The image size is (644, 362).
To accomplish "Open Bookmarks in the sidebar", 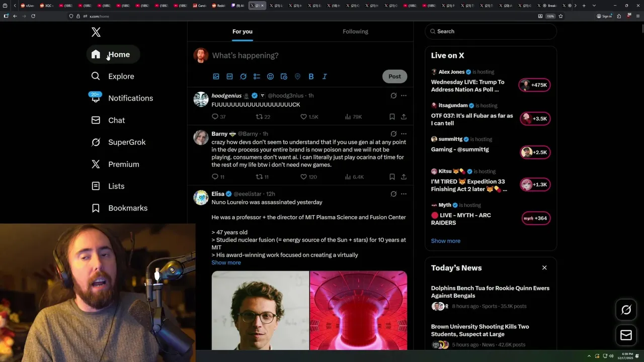I will [120, 208].
